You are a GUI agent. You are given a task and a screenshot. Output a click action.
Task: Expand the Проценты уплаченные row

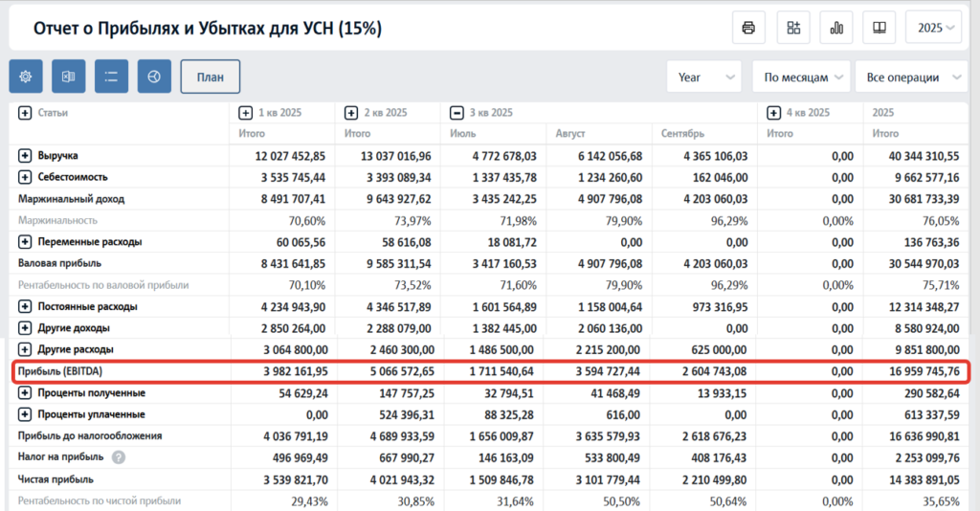tap(25, 414)
